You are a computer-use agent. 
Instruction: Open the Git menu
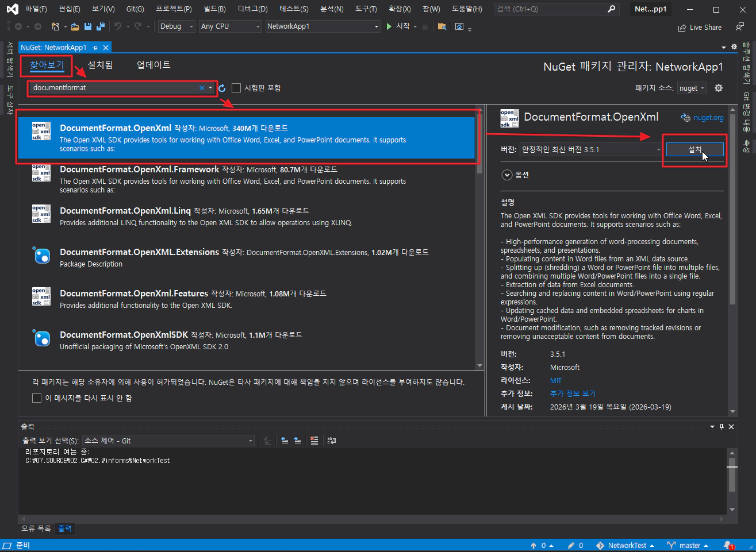[x=135, y=9]
